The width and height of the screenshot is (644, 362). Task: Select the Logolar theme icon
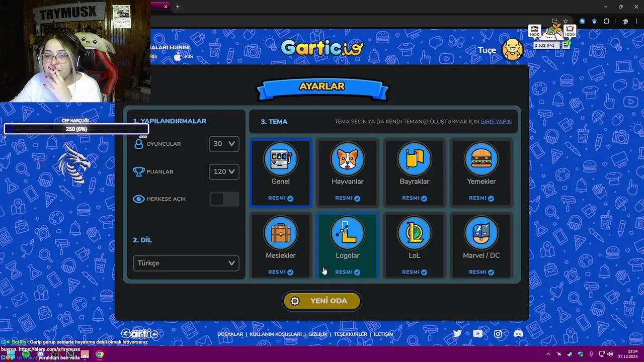point(347,233)
